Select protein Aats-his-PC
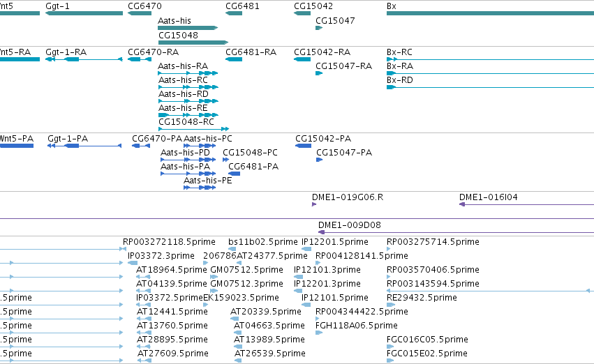 tap(208, 139)
